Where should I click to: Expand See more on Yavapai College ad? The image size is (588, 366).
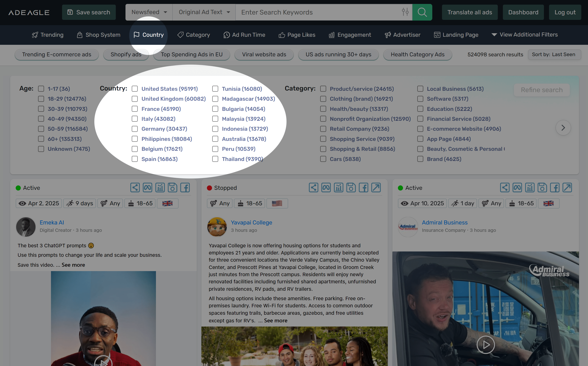coord(276,321)
